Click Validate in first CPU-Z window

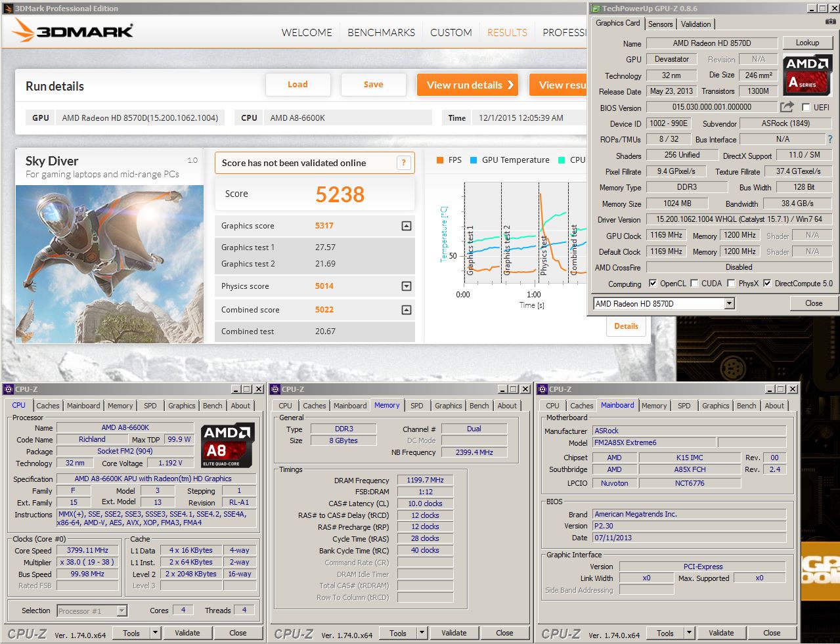pyautogui.click(x=187, y=633)
